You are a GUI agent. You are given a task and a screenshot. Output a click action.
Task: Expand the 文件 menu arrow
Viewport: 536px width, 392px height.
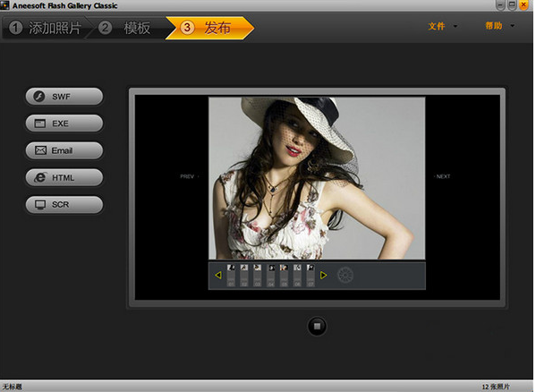(x=455, y=26)
